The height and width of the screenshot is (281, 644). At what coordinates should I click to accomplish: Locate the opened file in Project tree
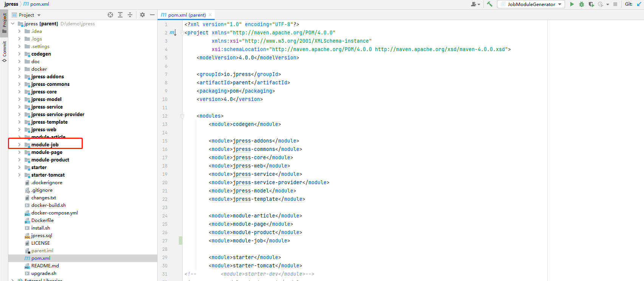pyautogui.click(x=110, y=15)
